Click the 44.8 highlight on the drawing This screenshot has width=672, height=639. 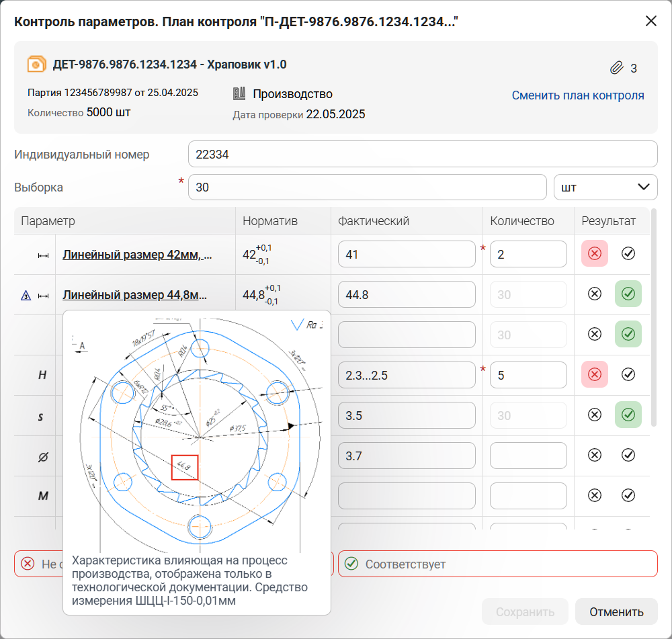(184, 466)
